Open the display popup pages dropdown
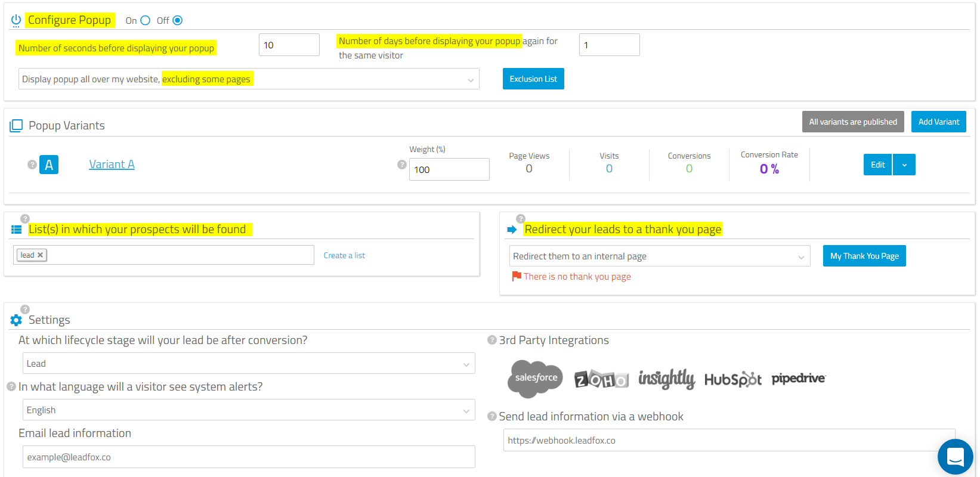Image resolution: width=980 pixels, height=477 pixels. (249, 79)
